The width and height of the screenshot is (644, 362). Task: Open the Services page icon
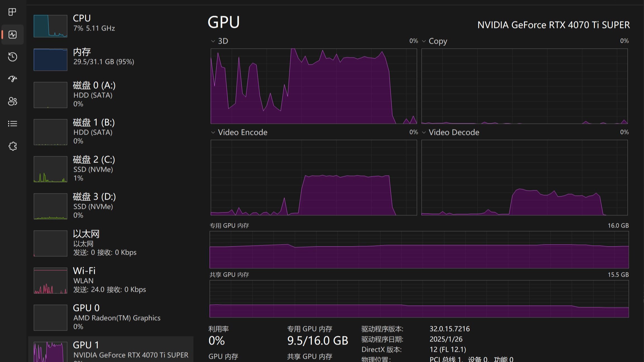pos(12,146)
